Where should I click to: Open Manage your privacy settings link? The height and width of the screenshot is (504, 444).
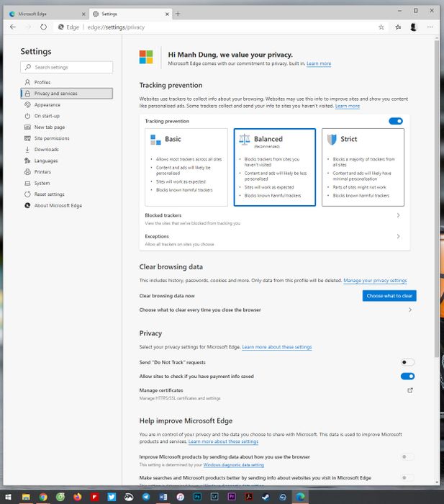[x=375, y=281]
